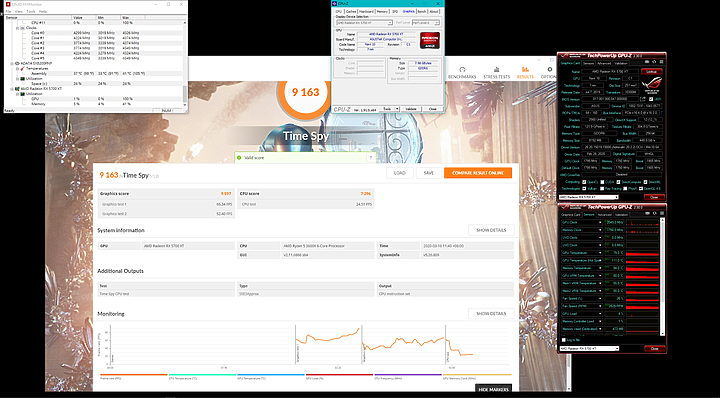
Task: Click the Tools dropdown arrow in CPU-Z
Action: tap(397, 109)
